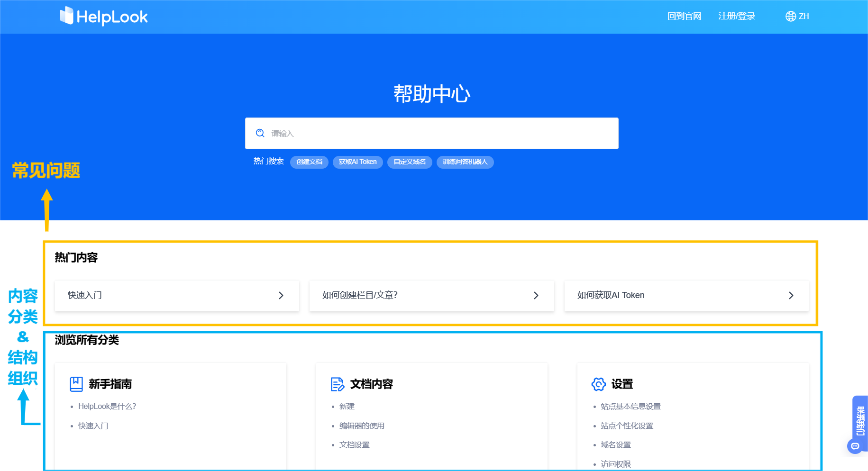The height and width of the screenshot is (471, 868).
Task: Go to 回到官网 in top navigation
Action: point(684,17)
